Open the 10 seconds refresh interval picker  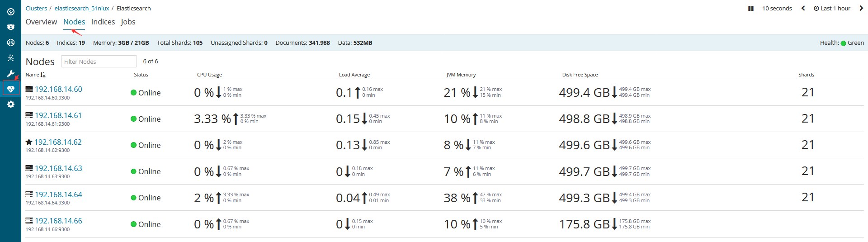point(777,8)
